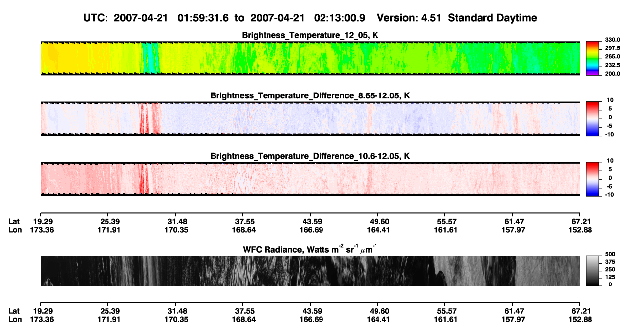Click the Brightness_Temperature_Difference_10.6-12.05 title
This screenshot has width=644, height=330.
[x=310, y=156]
